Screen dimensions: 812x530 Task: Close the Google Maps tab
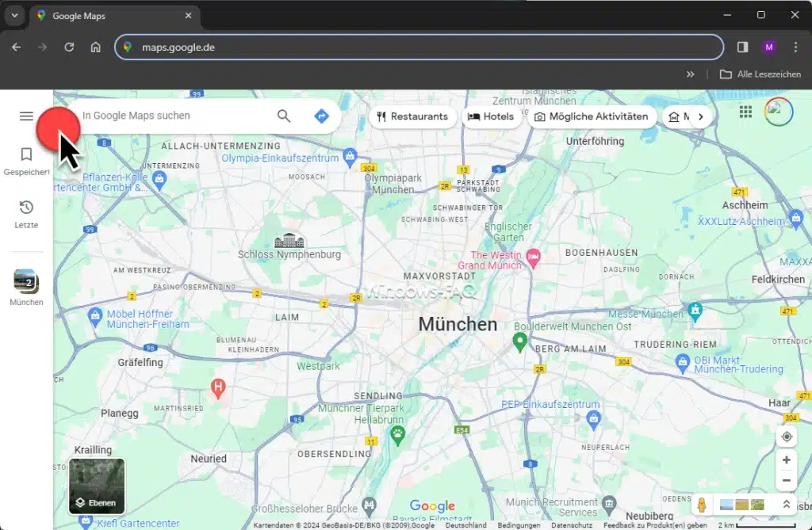[x=189, y=16]
